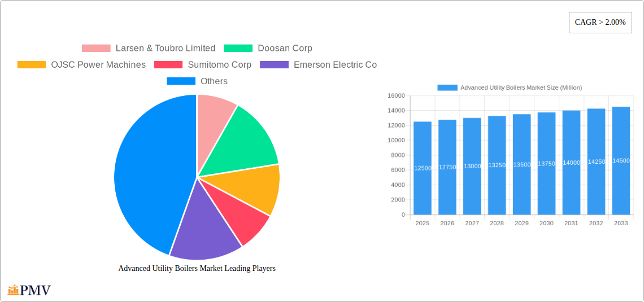This screenshot has width=644, height=302.
Task: Click Emerson Electric Co legend label
Action: coord(334,65)
